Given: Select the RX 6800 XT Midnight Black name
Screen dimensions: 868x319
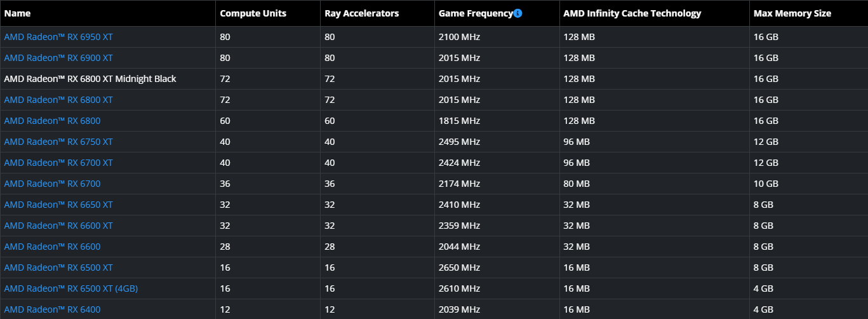Looking at the screenshot, I should tap(90, 79).
